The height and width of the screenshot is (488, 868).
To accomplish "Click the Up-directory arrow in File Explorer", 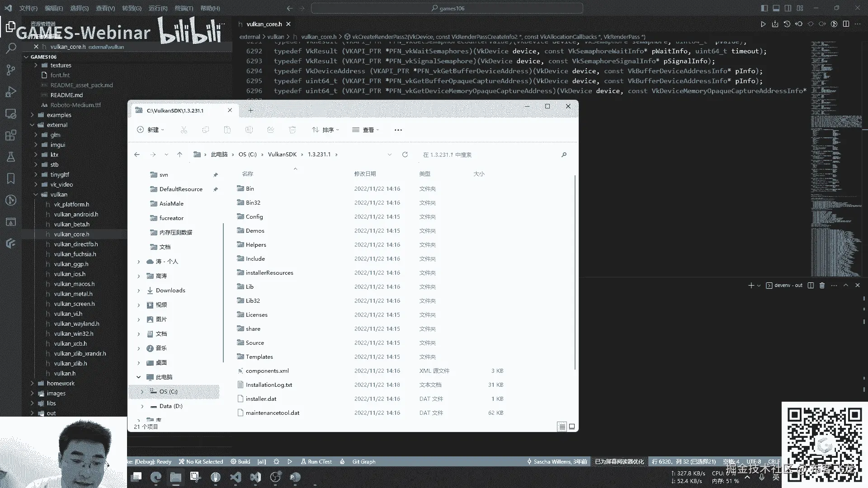I will [179, 155].
